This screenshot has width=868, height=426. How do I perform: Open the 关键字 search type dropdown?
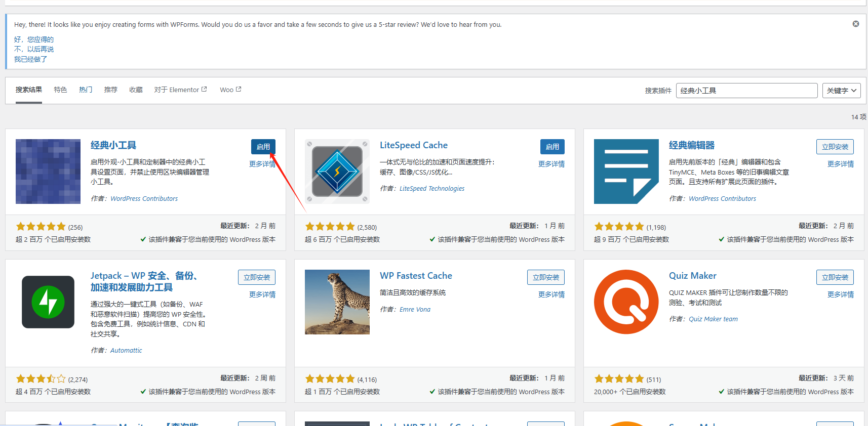[841, 91]
